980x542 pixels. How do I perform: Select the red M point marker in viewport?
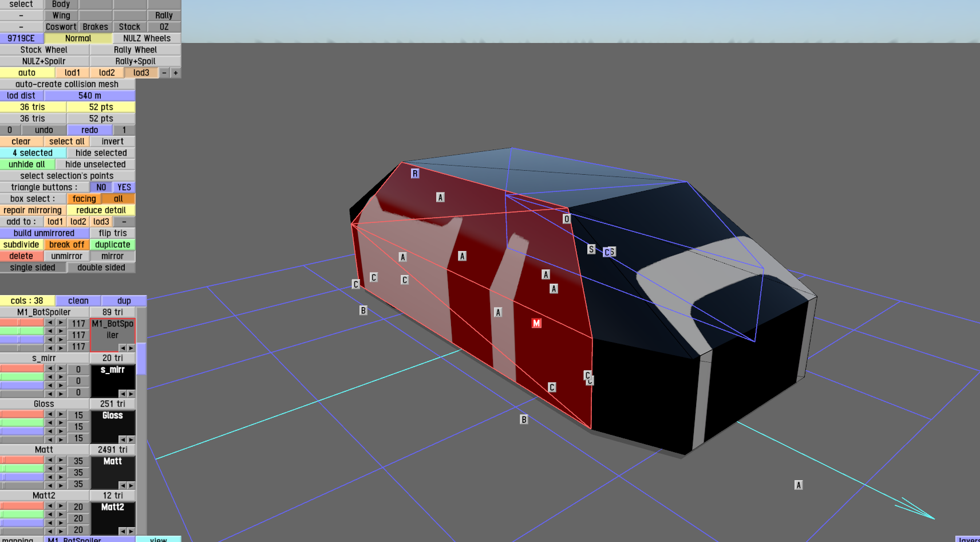(536, 323)
